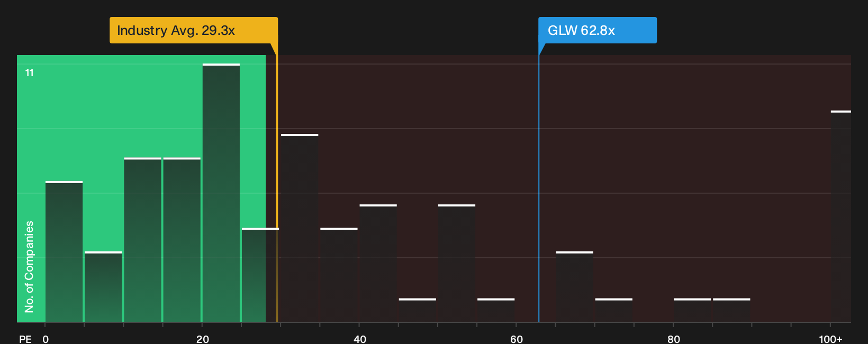Screen dimensions: 868x344
Task: Click the 11 y-axis value
Action: 30,73
